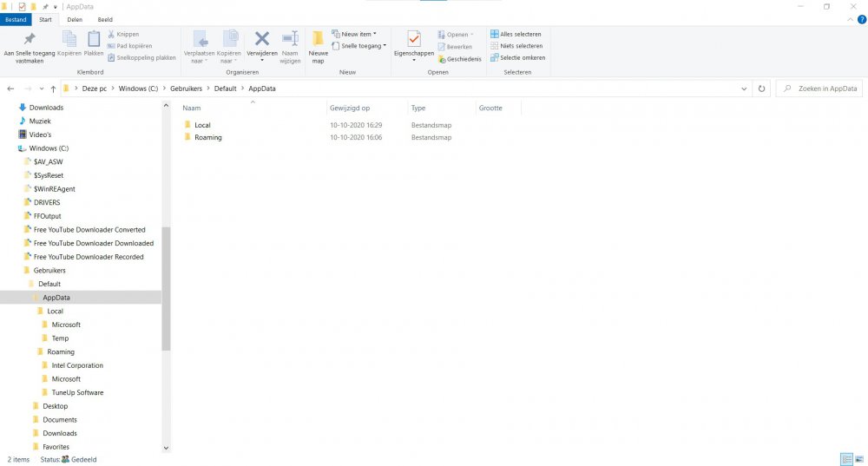This screenshot has height=466, width=868.
Task: Click the Verwijderen delete icon
Action: point(261,40)
